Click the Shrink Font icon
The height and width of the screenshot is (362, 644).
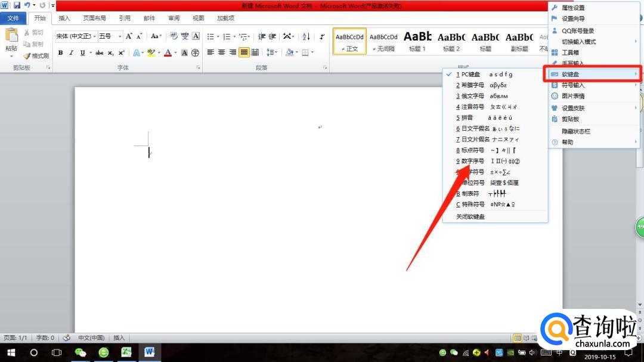pyautogui.click(x=139, y=36)
